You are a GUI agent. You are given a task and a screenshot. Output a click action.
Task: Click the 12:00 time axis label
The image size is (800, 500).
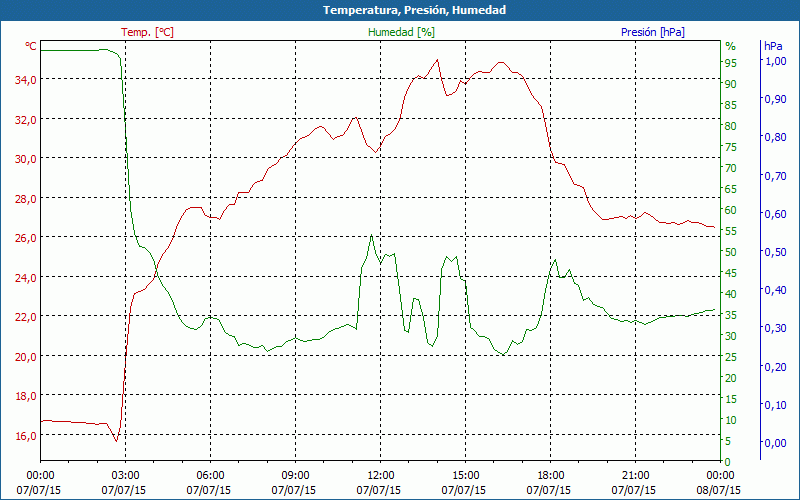coord(381,476)
